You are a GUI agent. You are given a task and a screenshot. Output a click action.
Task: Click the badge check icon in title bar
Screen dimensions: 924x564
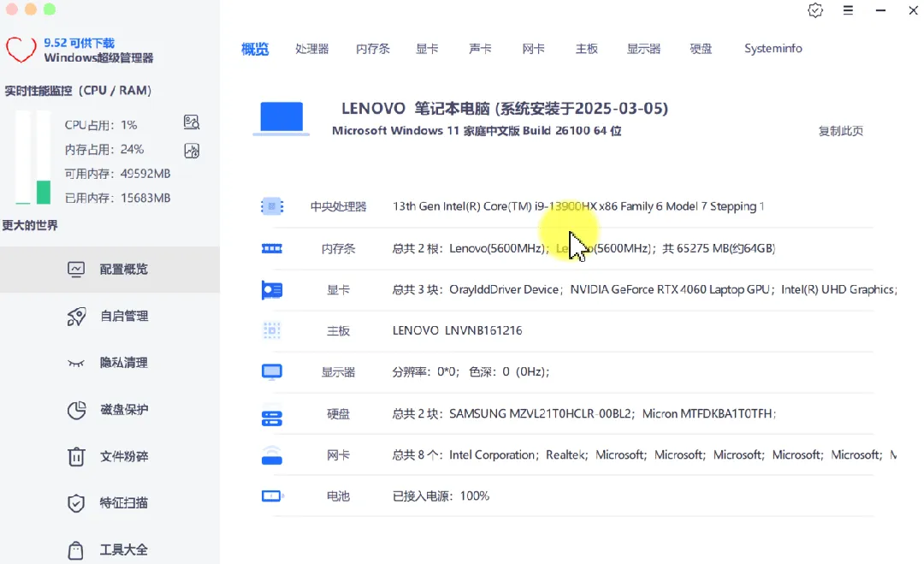815,10
